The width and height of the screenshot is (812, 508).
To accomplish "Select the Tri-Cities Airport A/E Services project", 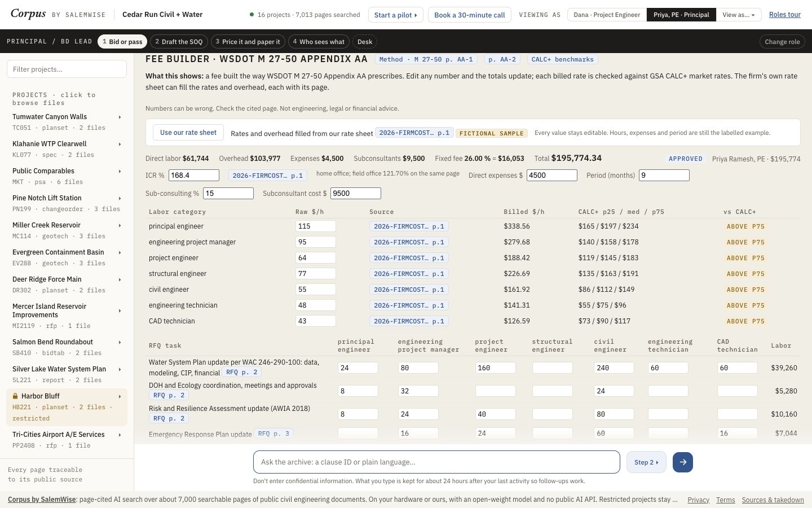I will pyautogui.click(x=67, y=440).
